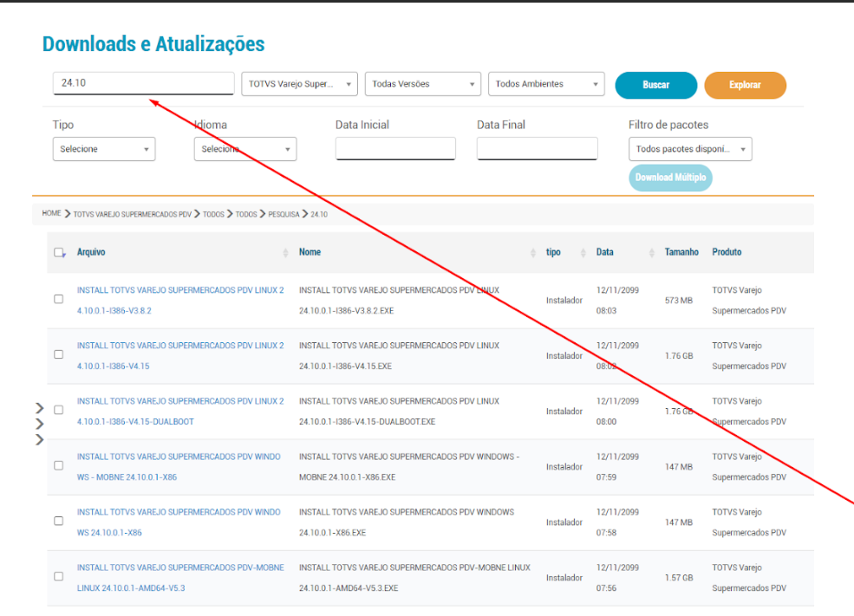Screen dimensions: 854x616
Task: Go to HOME in breadcrumb
Action: (x=52, y=213)
